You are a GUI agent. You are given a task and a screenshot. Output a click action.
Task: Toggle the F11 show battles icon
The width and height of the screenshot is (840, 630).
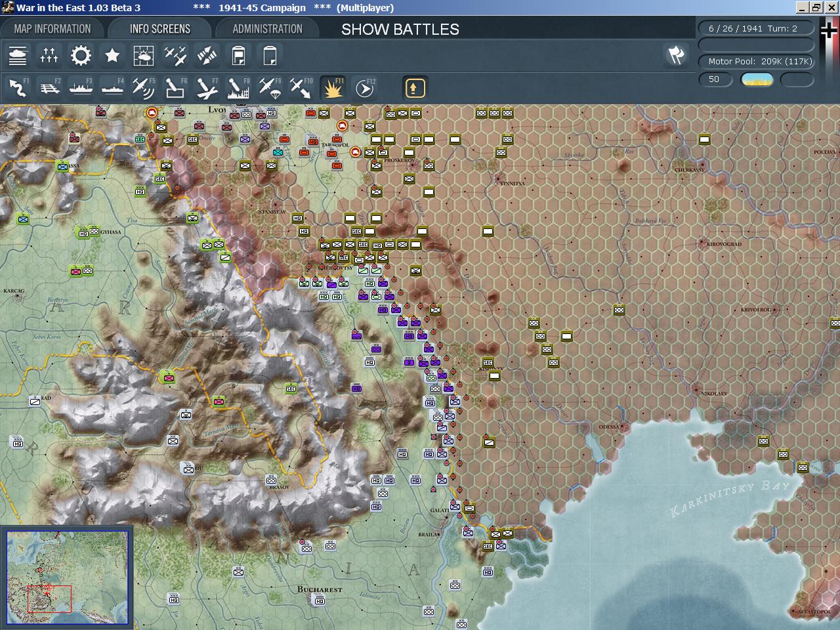point(333,88)
